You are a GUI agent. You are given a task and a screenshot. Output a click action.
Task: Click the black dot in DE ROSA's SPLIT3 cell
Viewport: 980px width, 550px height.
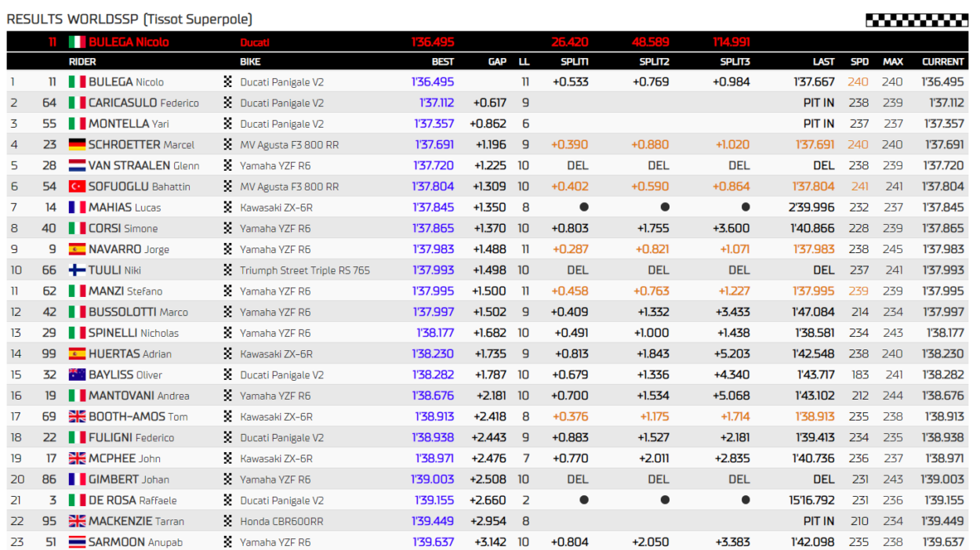coord(745,500)
